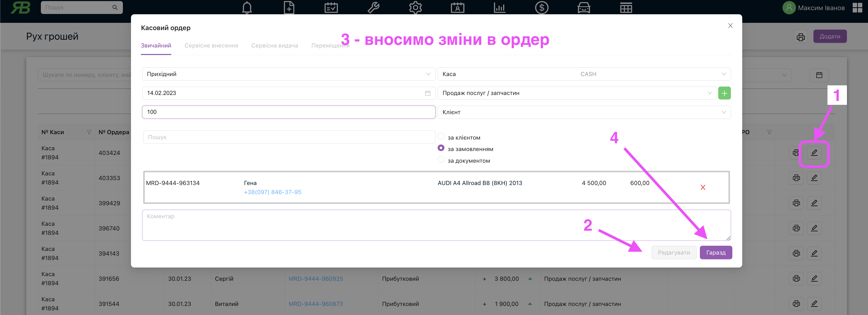This screenshot has height=315, width=868.
Task: Select the 'за клієнтом' radio option
Action: [441, 136]
